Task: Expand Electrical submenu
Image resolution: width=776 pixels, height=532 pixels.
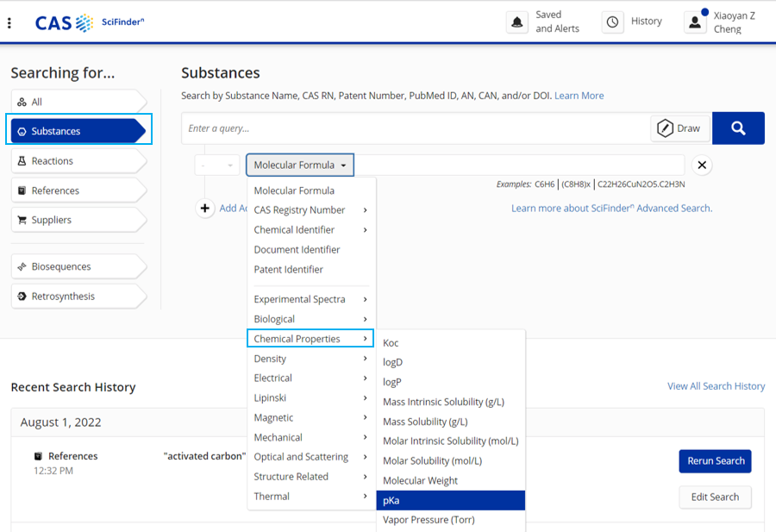Action: click(311, 379)
